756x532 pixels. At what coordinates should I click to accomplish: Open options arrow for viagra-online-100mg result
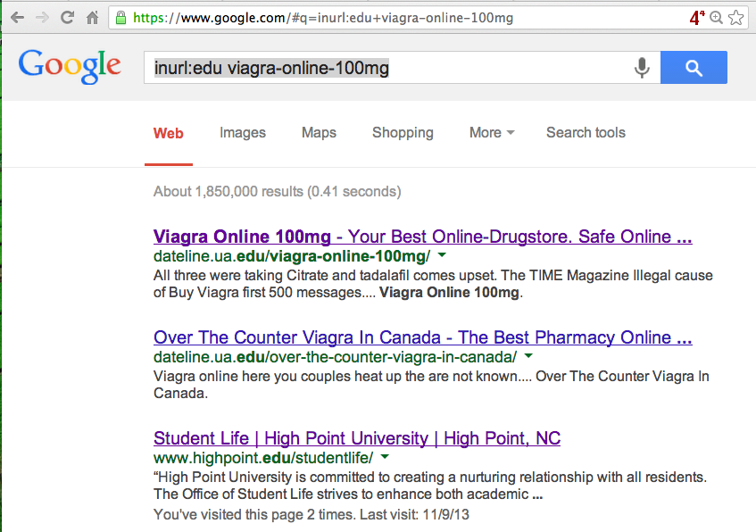coord(440,255)
